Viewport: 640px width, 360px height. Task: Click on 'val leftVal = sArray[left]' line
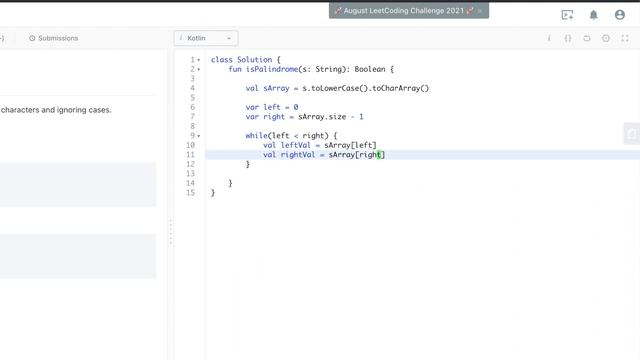click(320, 145)
